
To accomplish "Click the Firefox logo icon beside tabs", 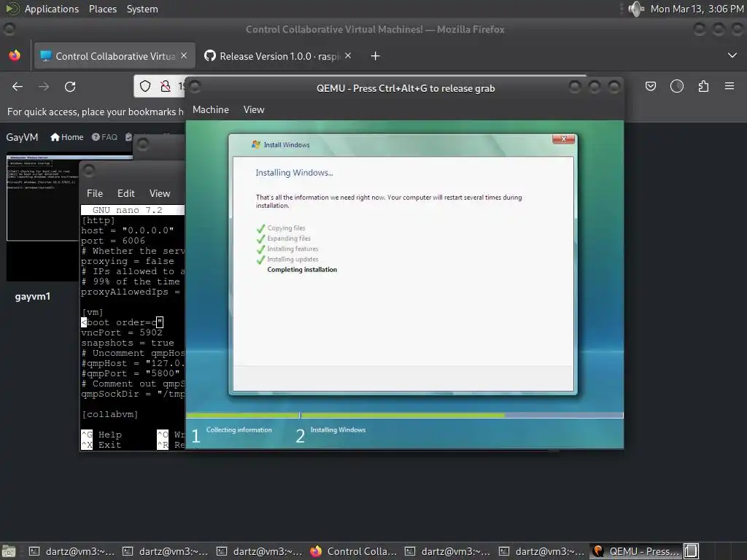I will click(15, 55).
